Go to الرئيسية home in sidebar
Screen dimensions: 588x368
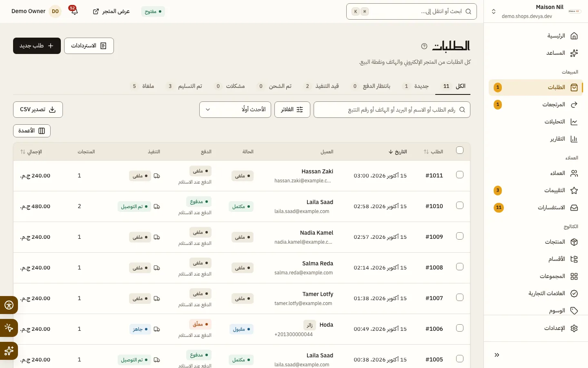[536, 36]
